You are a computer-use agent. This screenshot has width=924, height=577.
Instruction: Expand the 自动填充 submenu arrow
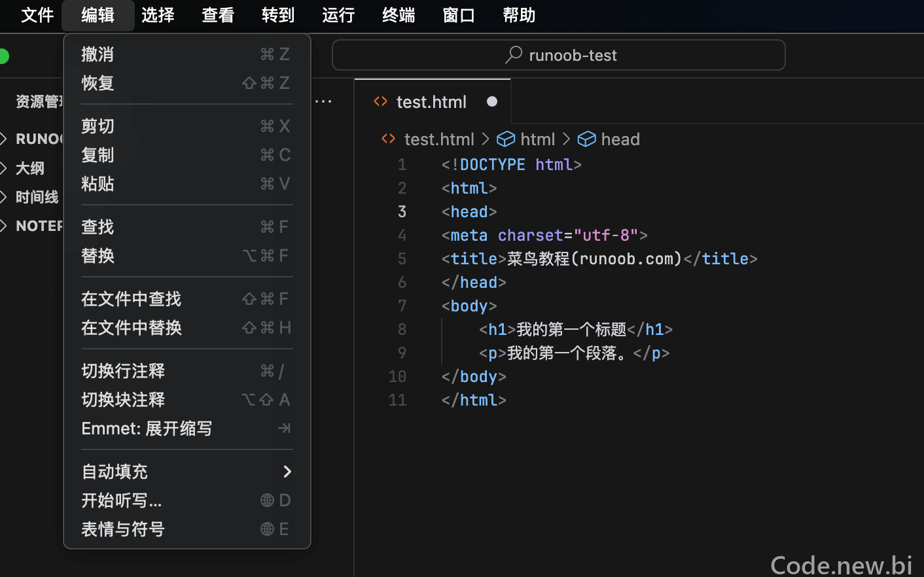287,472
